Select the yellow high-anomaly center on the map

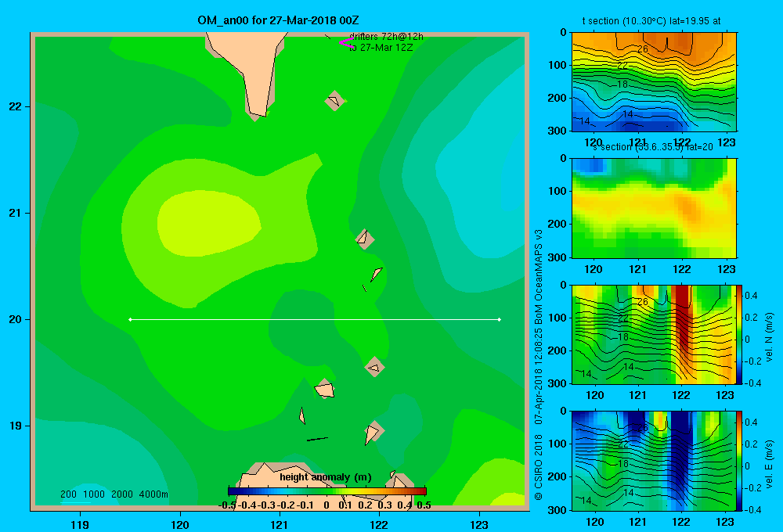point(209,223)
